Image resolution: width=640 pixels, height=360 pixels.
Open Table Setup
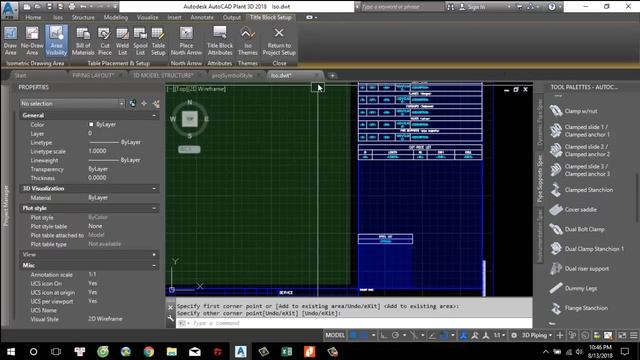(158, 41)
